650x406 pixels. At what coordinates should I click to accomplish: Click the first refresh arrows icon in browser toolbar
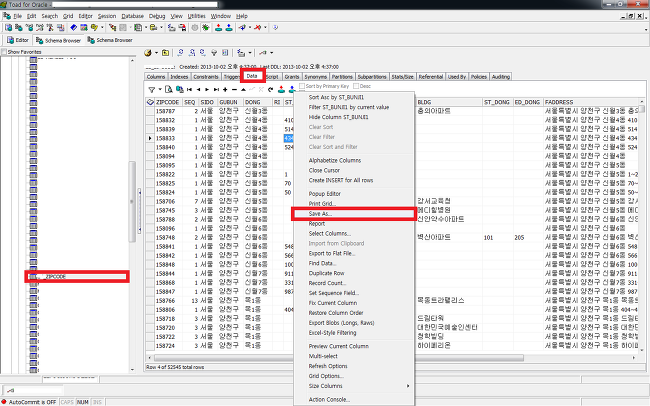click(x=180, y=53)
